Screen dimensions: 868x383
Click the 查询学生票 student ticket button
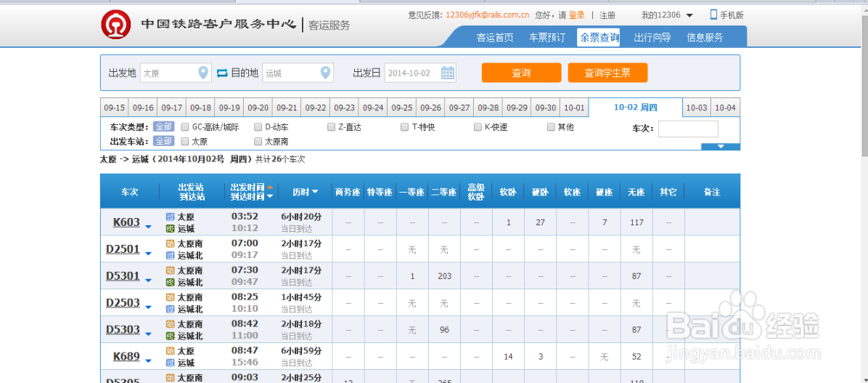coord(608,73)
